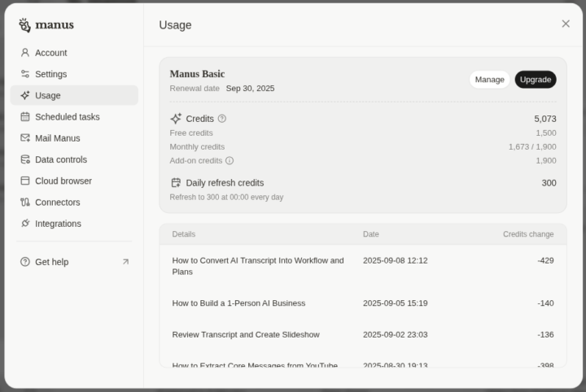Click the Monthly credits value 1,673 / 1,900
586x392 pixels.
point(532,146)
